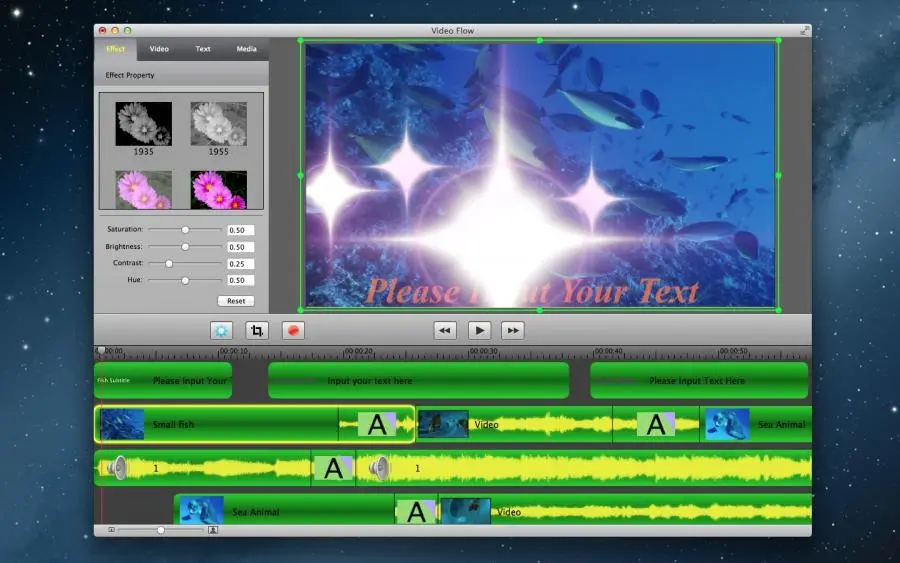Click the 'Sea Animal' label on bottom track

tap(256, 512)
